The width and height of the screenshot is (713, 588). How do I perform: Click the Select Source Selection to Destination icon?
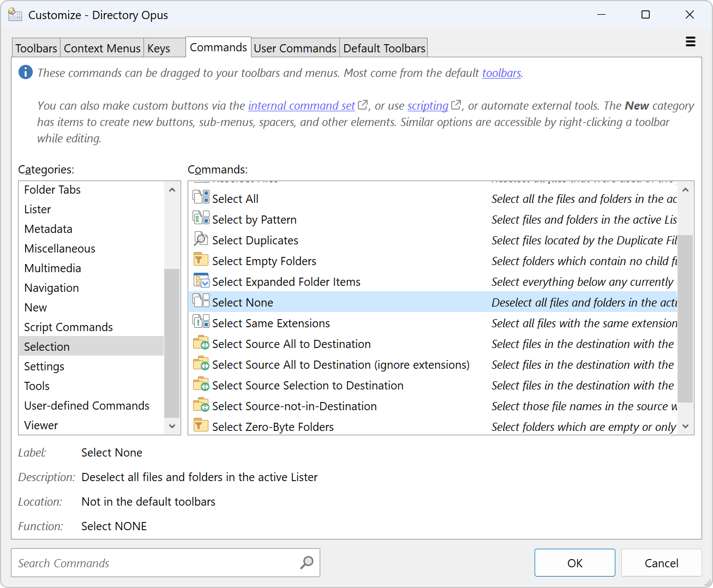point(201,383)
